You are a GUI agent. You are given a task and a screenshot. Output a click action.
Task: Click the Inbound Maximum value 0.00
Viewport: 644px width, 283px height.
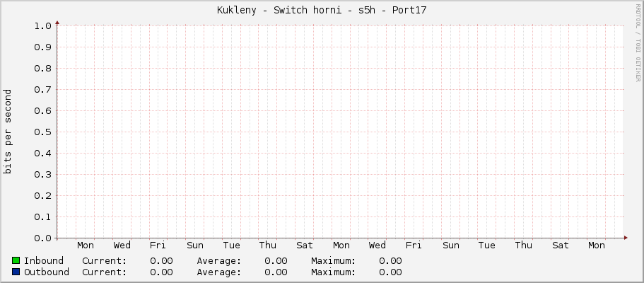[391, 261]
